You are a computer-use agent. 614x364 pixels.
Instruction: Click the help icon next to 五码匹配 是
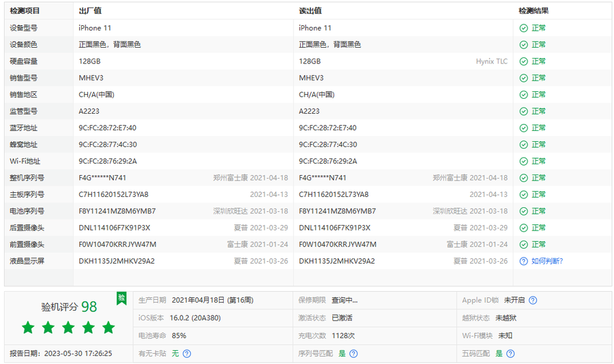510,353
